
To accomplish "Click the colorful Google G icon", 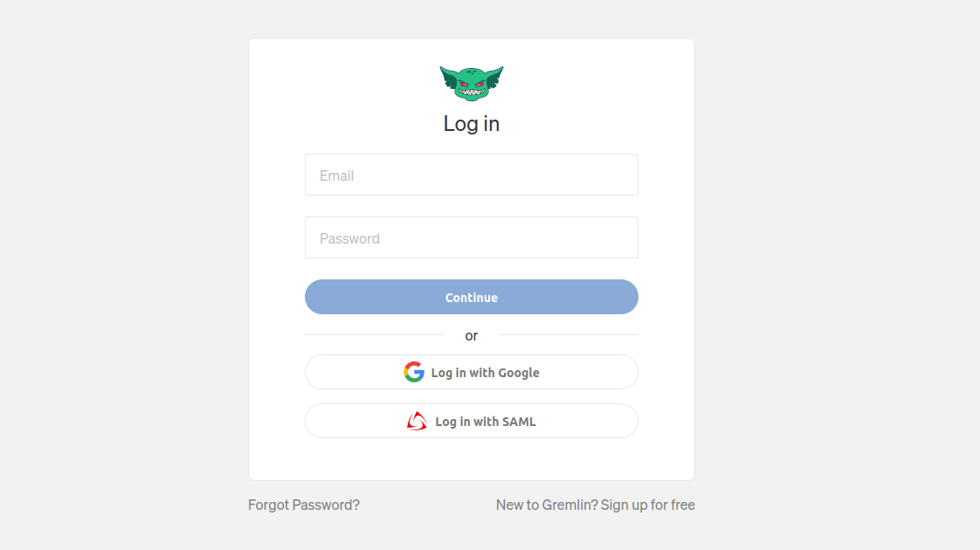I will click(414, 372).
